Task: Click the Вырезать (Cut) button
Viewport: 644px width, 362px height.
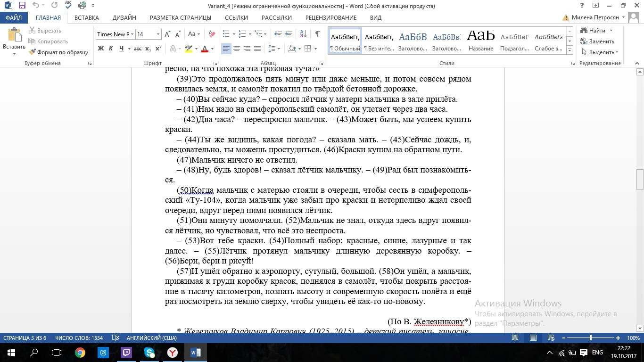Action: (x=46, y=31)
